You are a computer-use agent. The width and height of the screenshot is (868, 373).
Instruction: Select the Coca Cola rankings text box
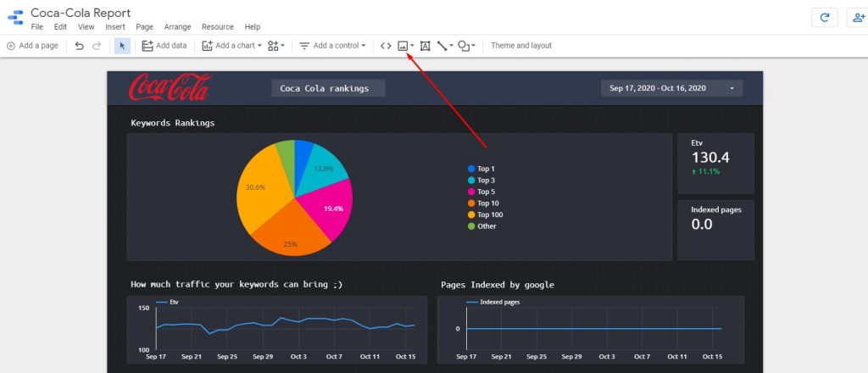(328, 88)
